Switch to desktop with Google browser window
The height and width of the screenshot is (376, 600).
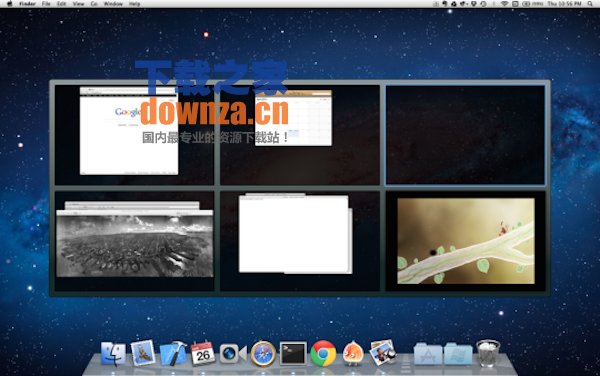[134, 135]
